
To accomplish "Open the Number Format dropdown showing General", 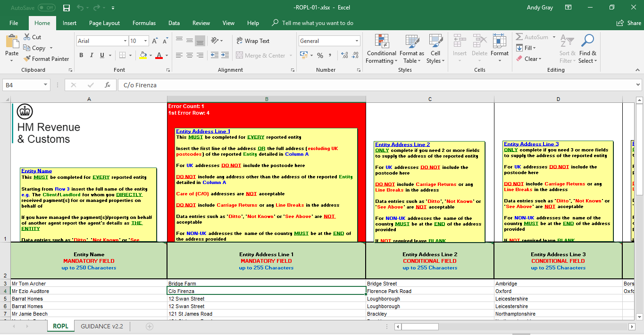I will 357,41.
